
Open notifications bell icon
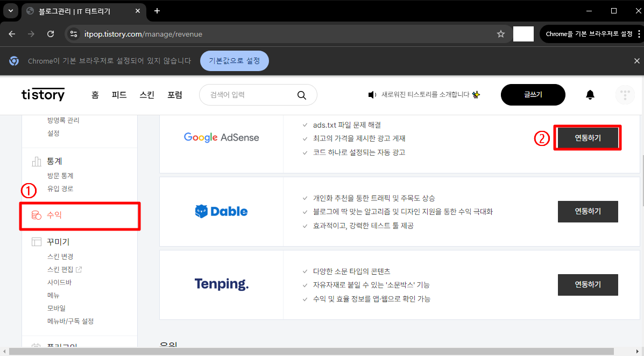(590, 95)
